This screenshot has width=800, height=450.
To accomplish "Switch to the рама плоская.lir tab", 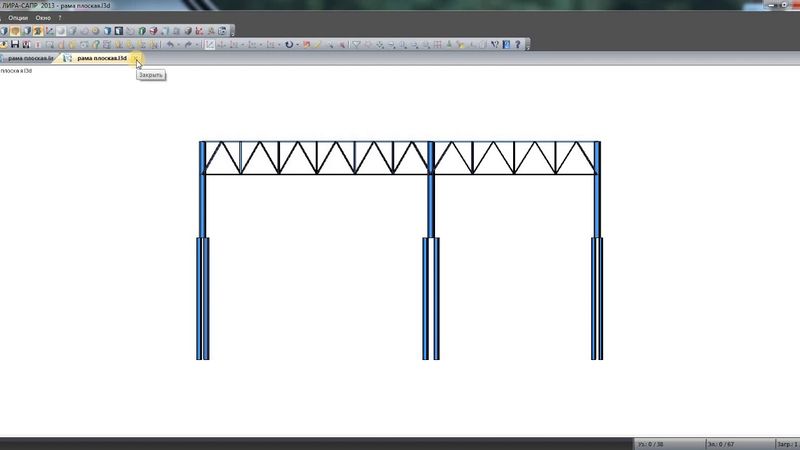I will pyautogui.click(x=30, y=58).
